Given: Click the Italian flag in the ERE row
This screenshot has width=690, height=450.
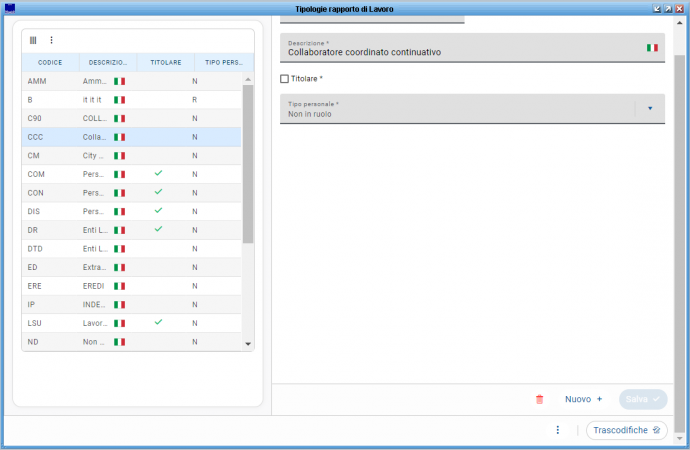Looking at the screenshot, I should click(119, 286).
